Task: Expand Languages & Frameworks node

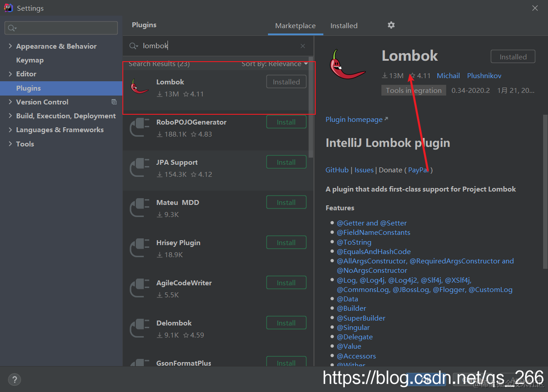Action: [x=10, y=129]
